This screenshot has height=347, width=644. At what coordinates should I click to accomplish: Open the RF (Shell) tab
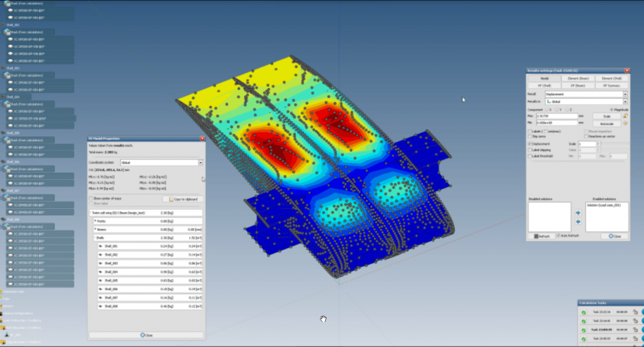point(544,86)
